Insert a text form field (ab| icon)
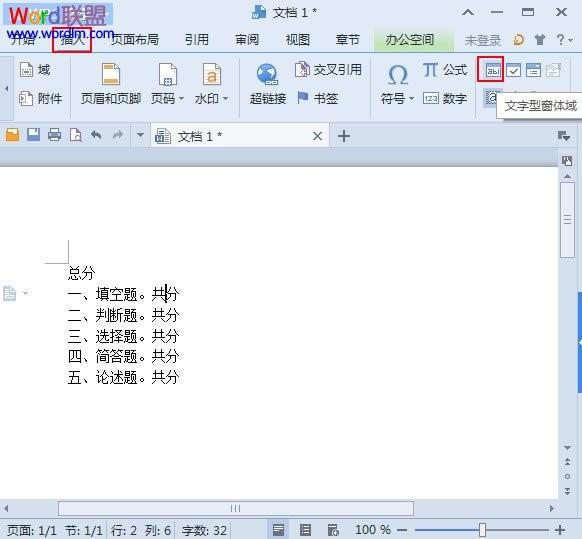 pos(493,70)
